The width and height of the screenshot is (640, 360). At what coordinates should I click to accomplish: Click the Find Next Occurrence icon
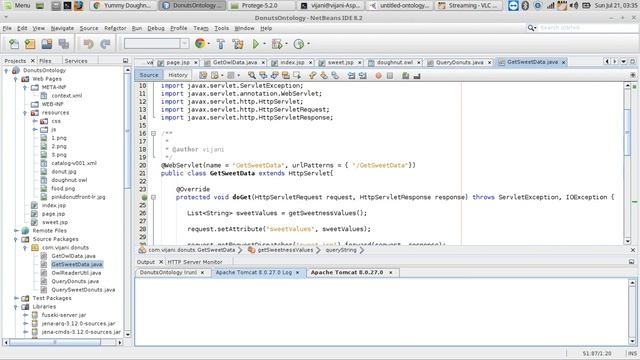(274, 76)
